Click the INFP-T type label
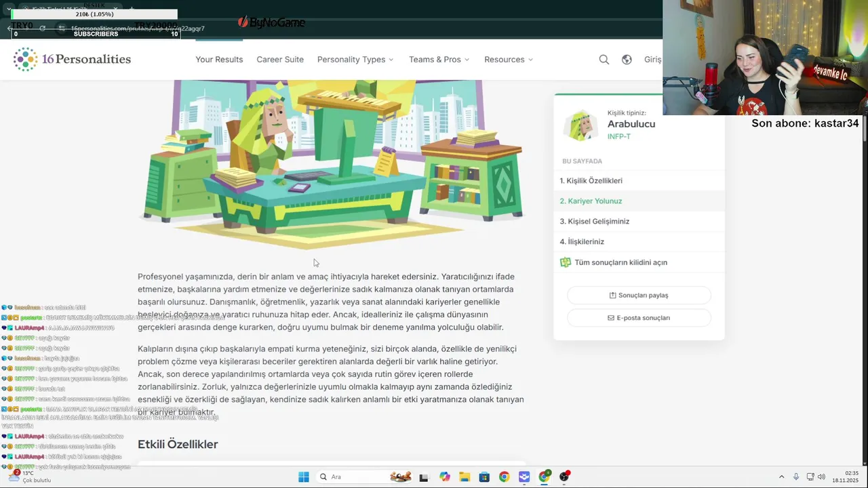Image resolution: width=868 pixels, height=488 pixels. coord(618,137)
